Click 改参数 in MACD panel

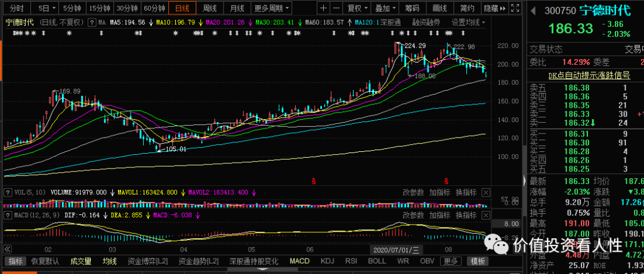[413, 214]
